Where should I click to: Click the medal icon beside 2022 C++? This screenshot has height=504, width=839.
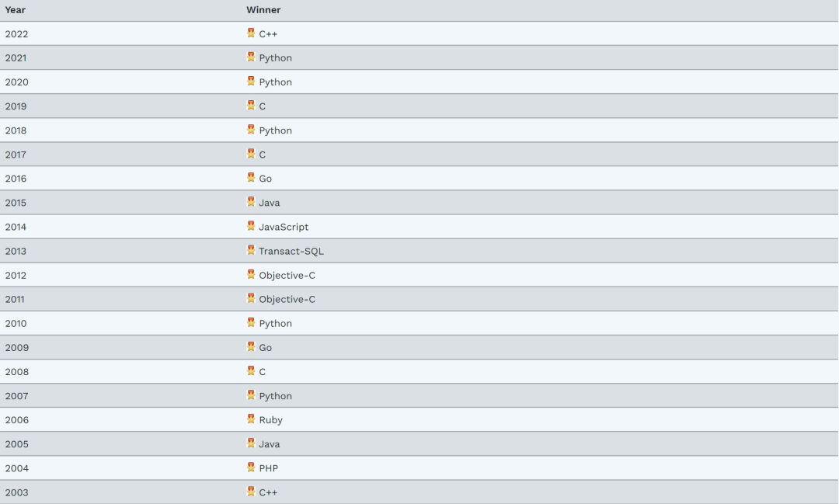point(250,33)
